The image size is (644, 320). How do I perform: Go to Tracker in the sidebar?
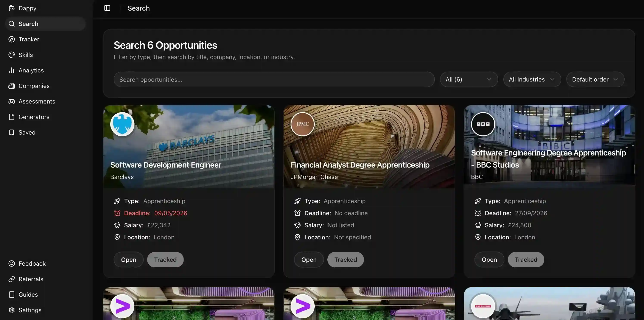(45, 39)
